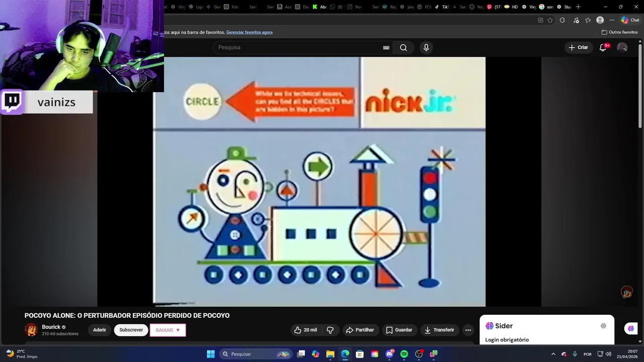Click the Criar button
Screen dimensions: 644x362
pos(578,47)
